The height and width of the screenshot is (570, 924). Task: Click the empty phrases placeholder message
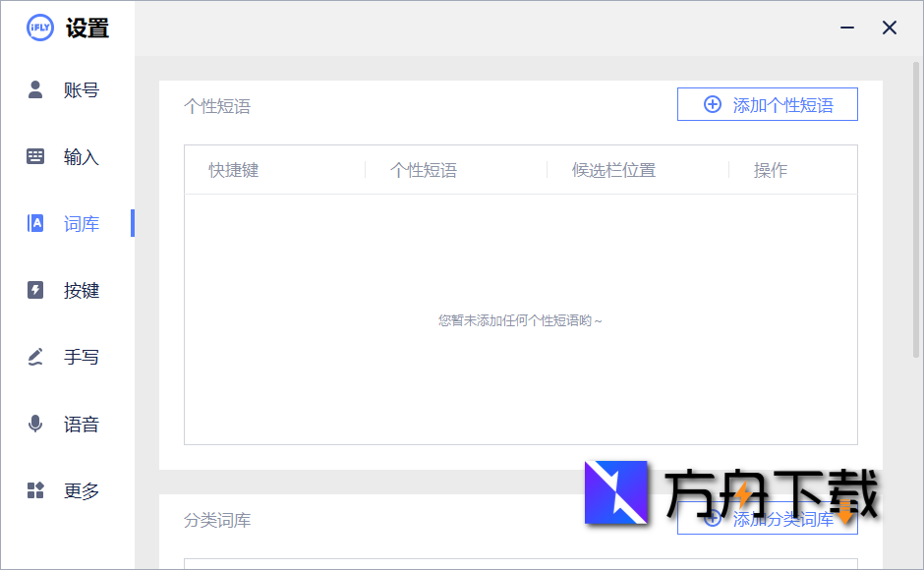(x=520, y=319)
